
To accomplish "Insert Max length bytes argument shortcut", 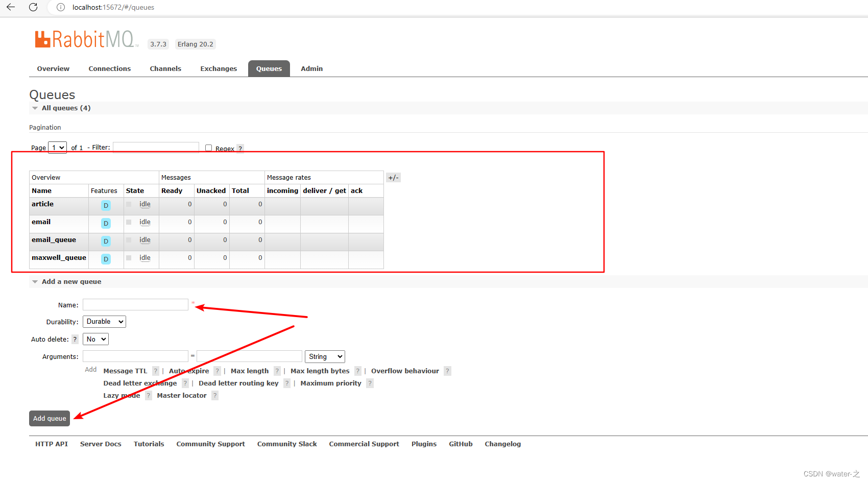I will 320,371.
